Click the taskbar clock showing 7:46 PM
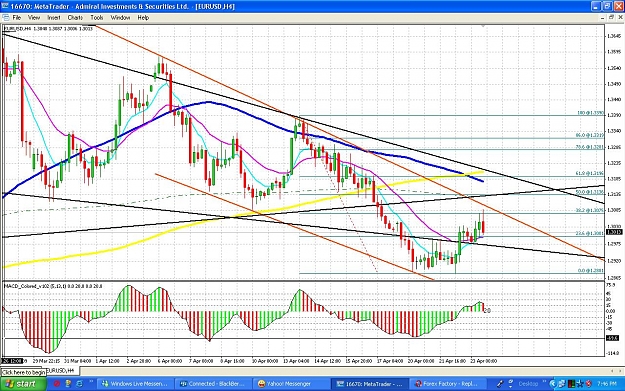Screen dimensions: 625x391 (607, 383)
